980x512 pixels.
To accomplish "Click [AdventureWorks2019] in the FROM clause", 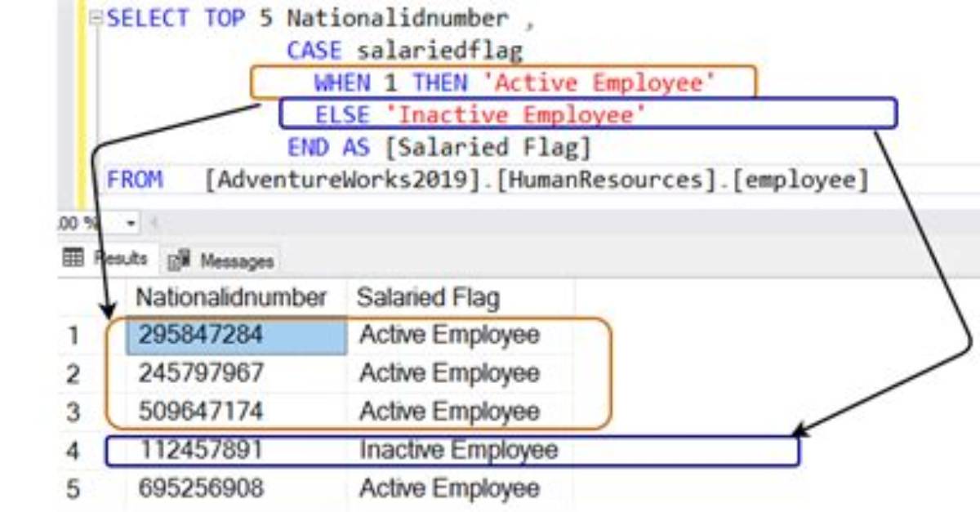I will pyautogui.click(x=346, y=180).
